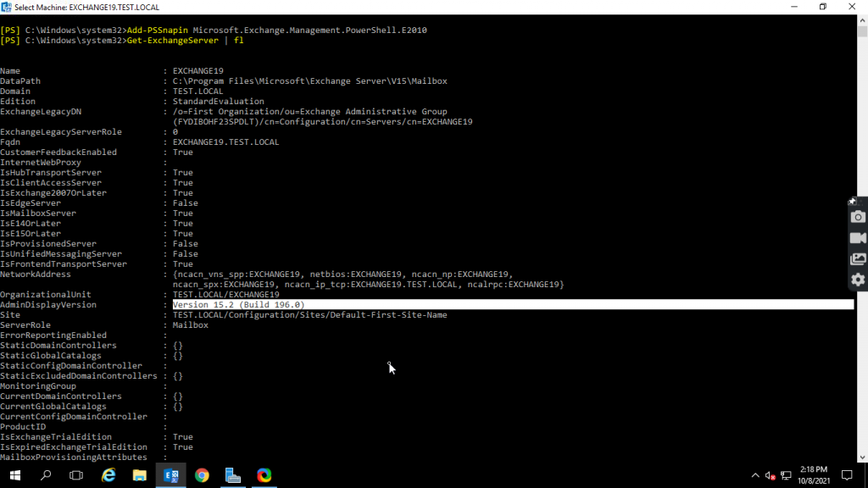Pin the side capture panel

pos(853,201)
